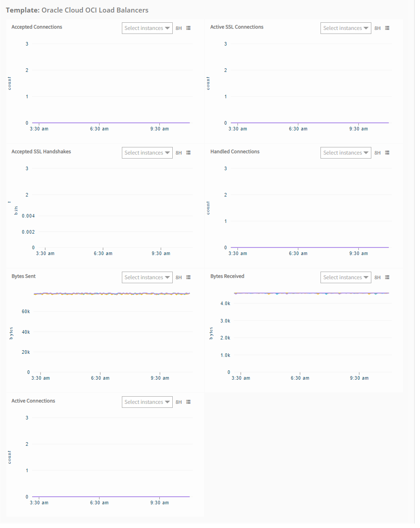Open the Bytes Sent chart menu icon
The width and height of the screenshot is (420, 528).
pyautogui.click(x=188, y=277)
